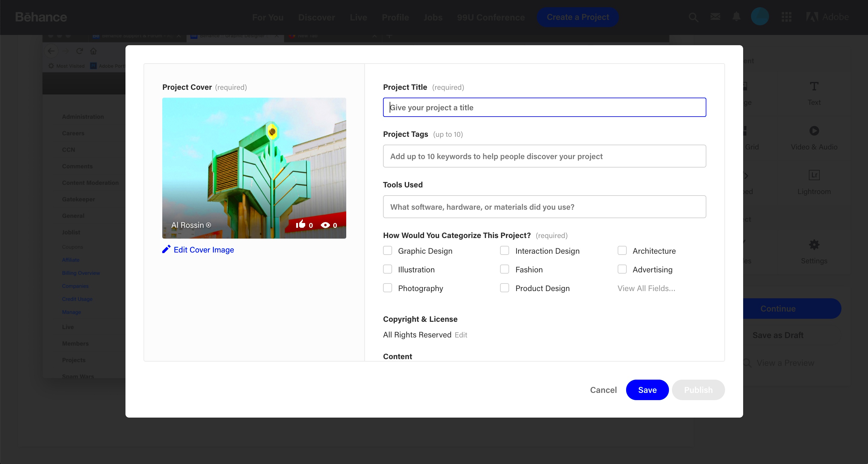The width and height of the screenshot is (868, 464).
Task: Click the Discover menu item
Action: (x=316, y=16)
